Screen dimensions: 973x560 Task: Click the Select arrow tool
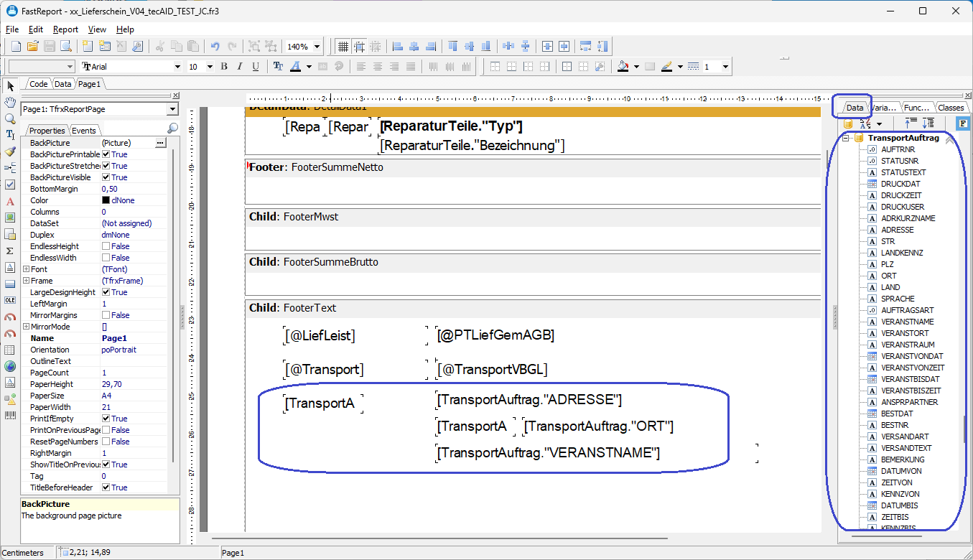coord(10,85)
